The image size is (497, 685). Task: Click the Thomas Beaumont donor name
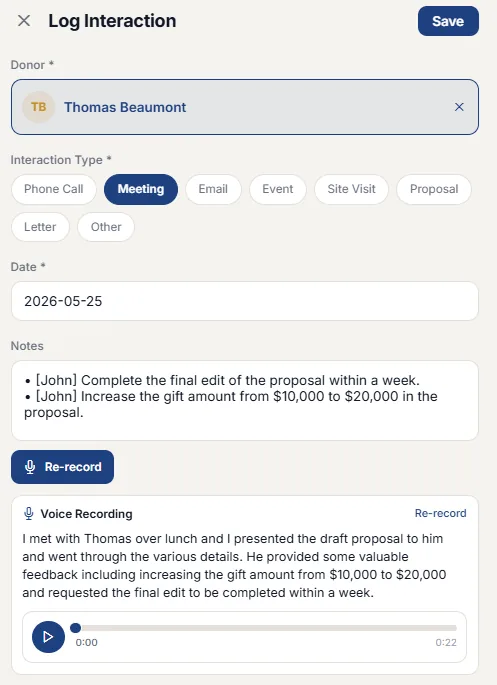pyautogui.click(x=125, y=107)
